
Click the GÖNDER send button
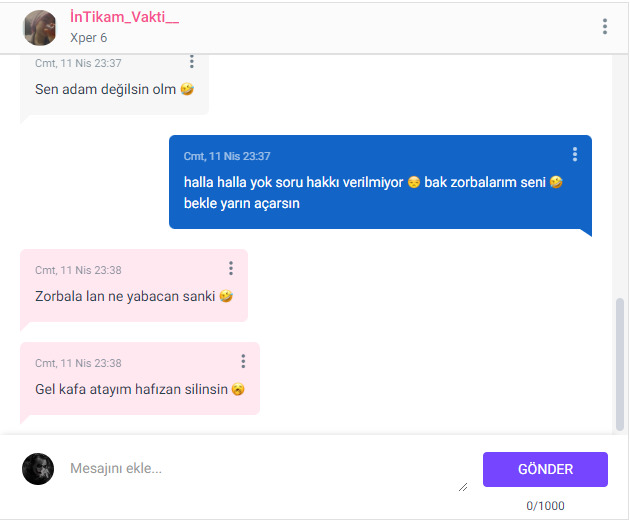tap(545, 469)
